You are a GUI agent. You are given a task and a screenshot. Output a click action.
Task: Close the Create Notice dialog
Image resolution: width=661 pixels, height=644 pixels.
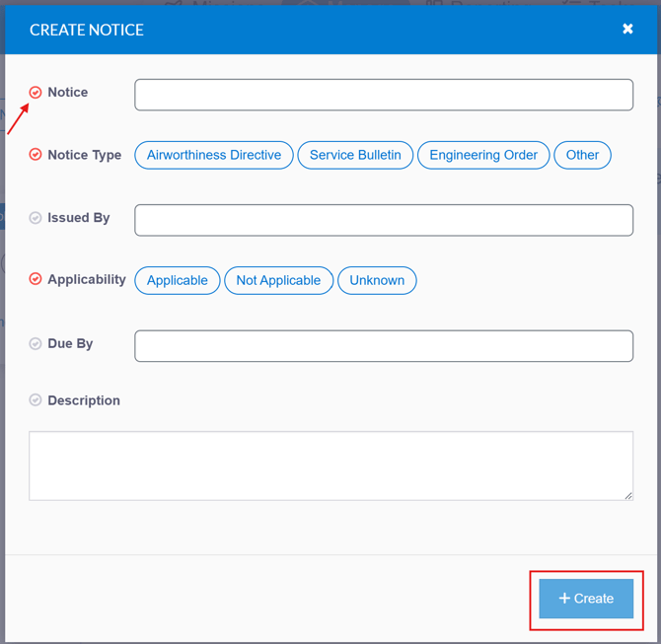tap(627, 30)
